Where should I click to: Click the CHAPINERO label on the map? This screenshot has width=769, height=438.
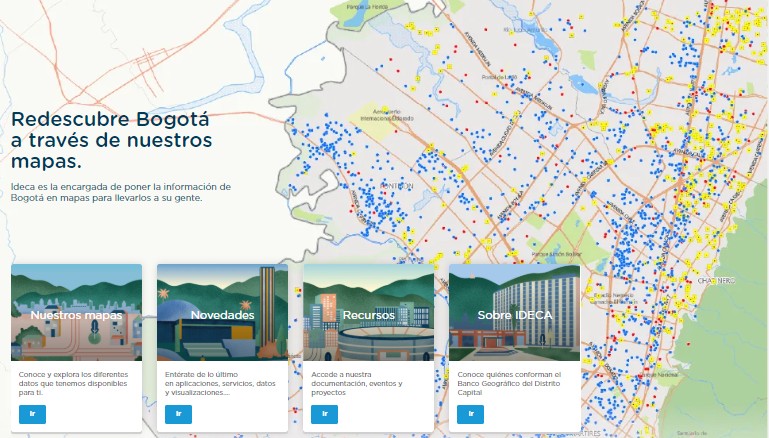coord(717,281)
